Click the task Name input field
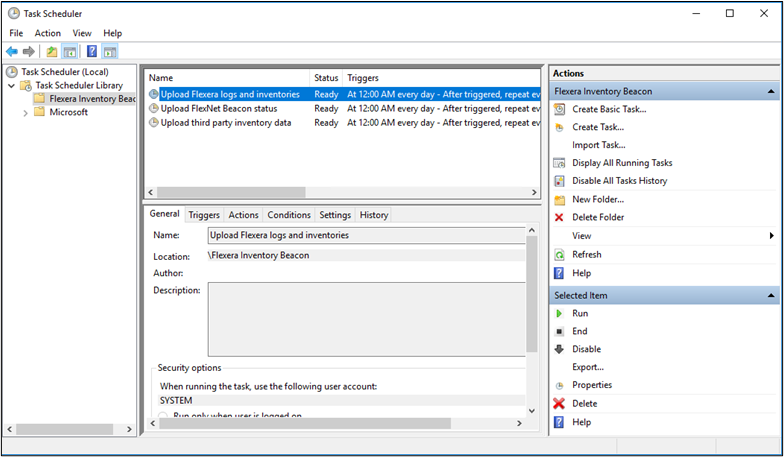Viewport: 784px width, 457px height. (x=366, y=235)
